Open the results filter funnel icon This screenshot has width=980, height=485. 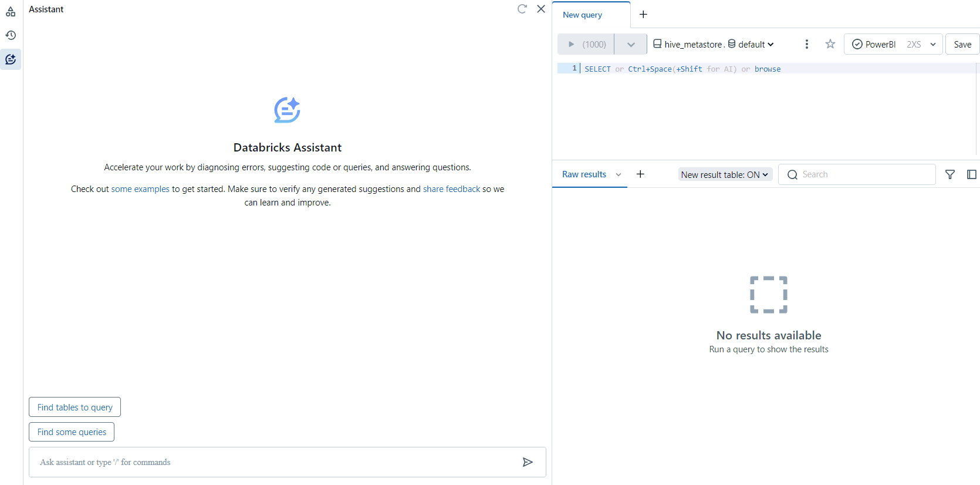pos(950,174)
